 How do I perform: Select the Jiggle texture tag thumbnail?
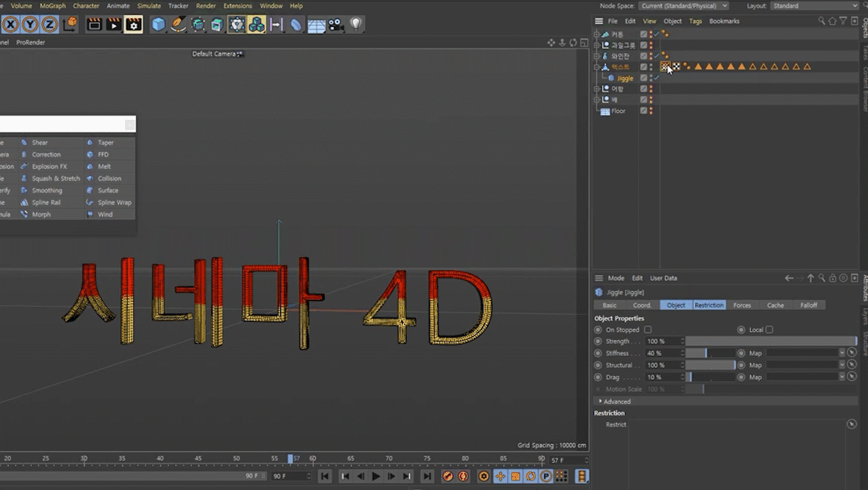tap(666, 66)
